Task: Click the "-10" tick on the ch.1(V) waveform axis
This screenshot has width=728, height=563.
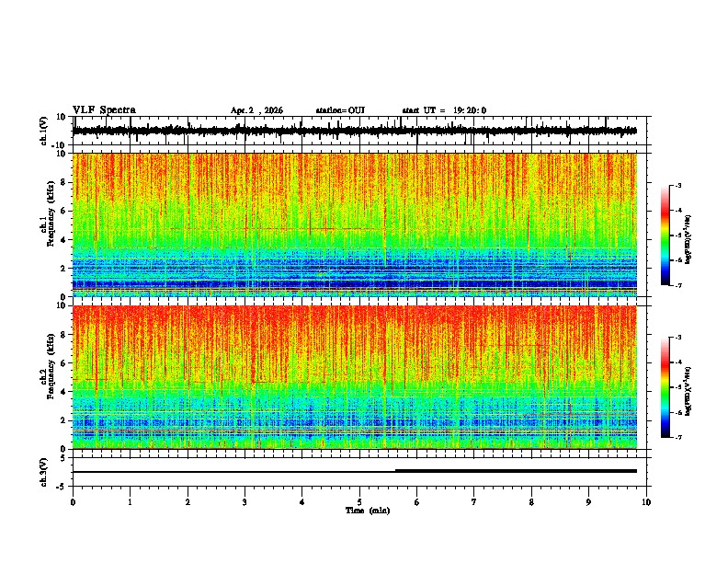Action: [x=60, y=145]
